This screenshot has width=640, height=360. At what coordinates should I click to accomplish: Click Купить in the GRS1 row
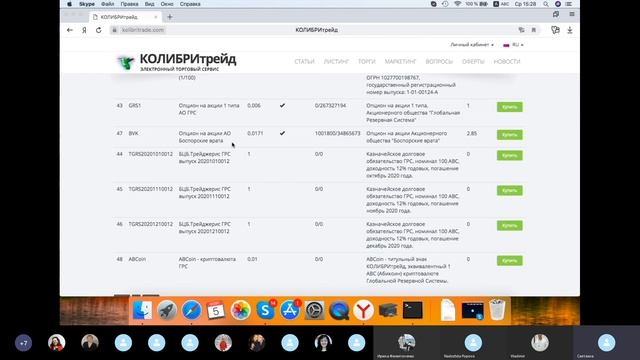(509, 107)
